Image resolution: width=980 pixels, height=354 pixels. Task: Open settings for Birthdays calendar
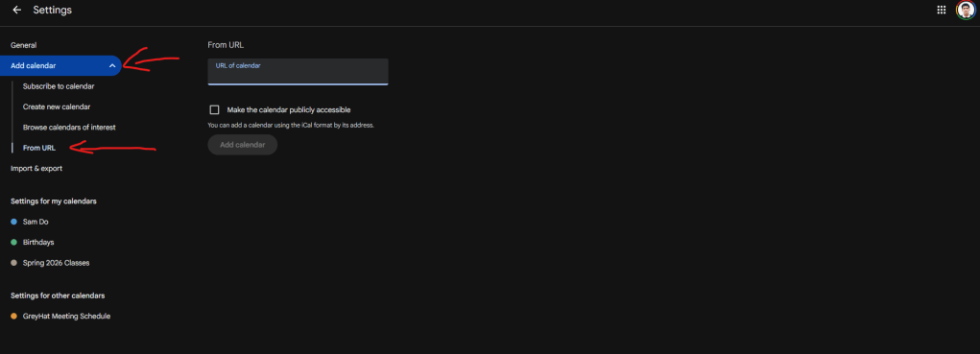(x=38, y=243)
